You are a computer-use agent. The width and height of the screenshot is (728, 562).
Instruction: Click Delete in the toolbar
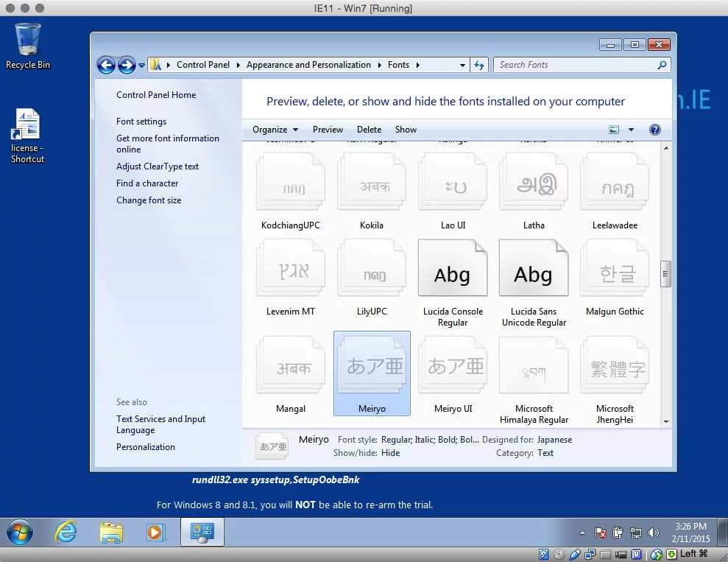369,130
